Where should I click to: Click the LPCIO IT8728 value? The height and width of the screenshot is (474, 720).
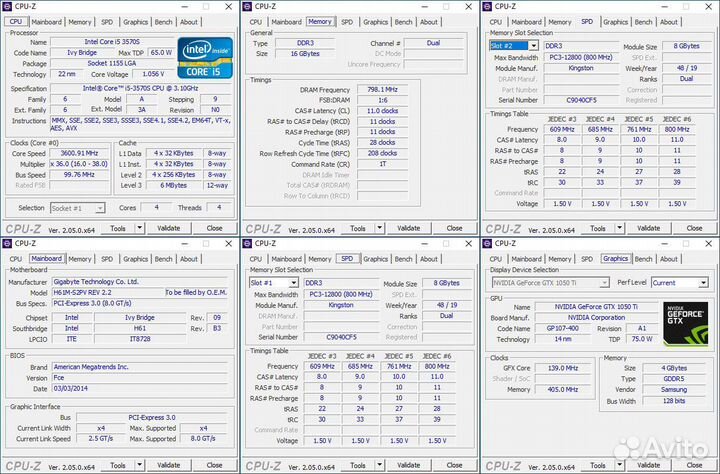tap(140, 339)
